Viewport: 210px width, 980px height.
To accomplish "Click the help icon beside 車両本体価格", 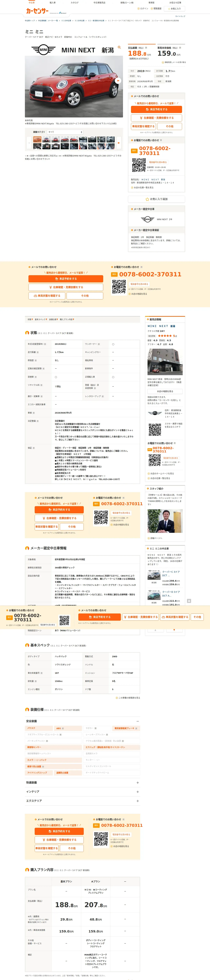I will click(x=180, y=48).
